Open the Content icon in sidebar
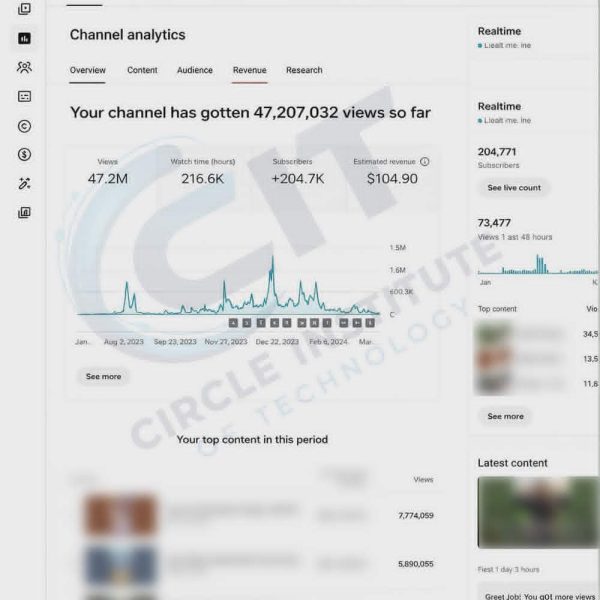Viewport: 600px width, 600px height. pyautogui.click(x=24, y=9)
